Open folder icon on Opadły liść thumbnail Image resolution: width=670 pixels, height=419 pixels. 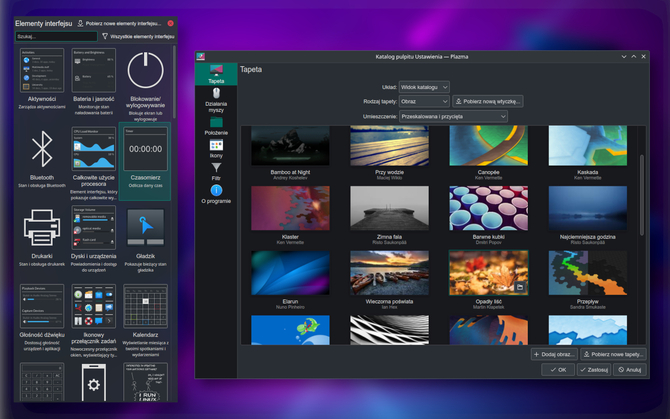click(x=520, y=287)
